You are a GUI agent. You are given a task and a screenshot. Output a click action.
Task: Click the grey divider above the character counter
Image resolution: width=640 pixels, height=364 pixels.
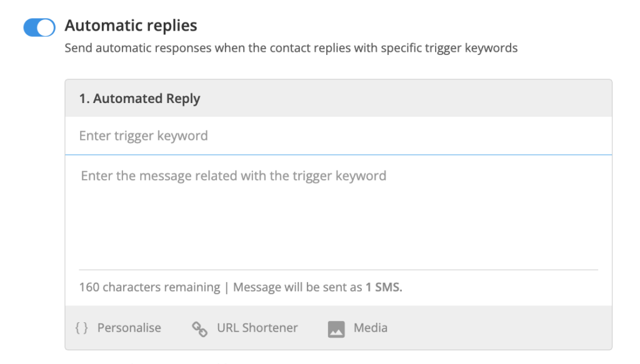[338, 270]
